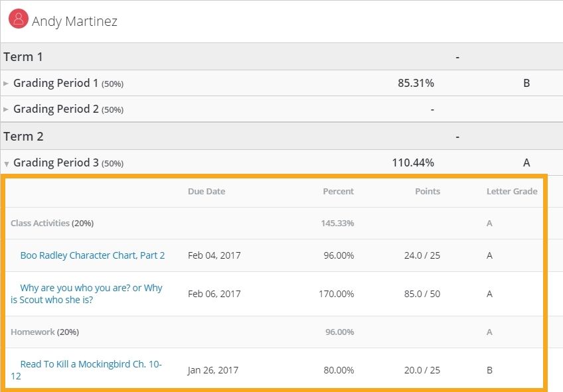
Task: Select the Term 2 header row
Action: coord(281,136)
